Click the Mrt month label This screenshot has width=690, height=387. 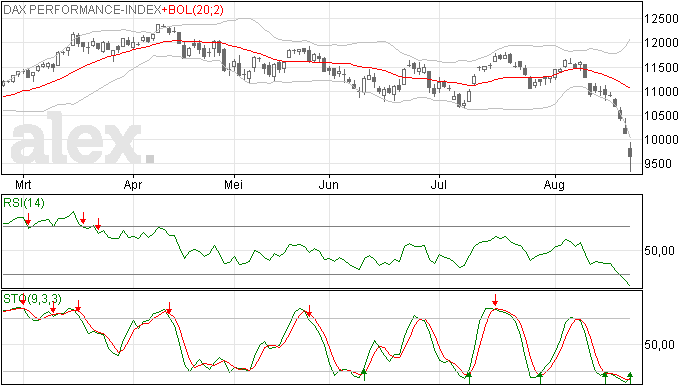23,184
